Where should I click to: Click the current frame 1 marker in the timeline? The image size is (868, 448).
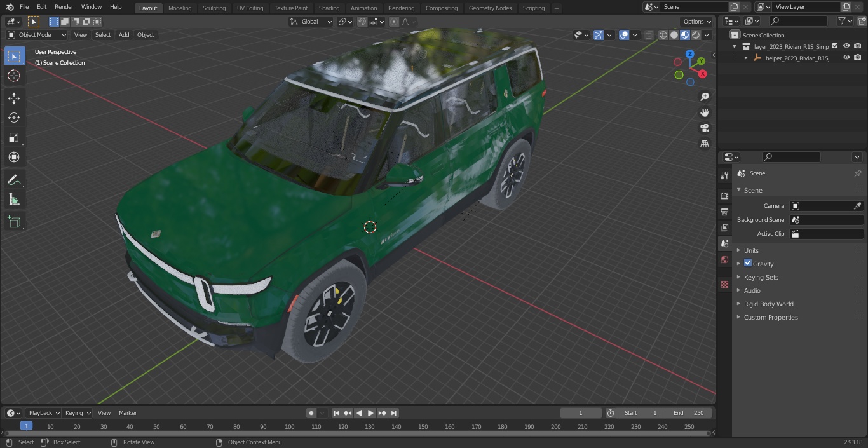[26, 426]
